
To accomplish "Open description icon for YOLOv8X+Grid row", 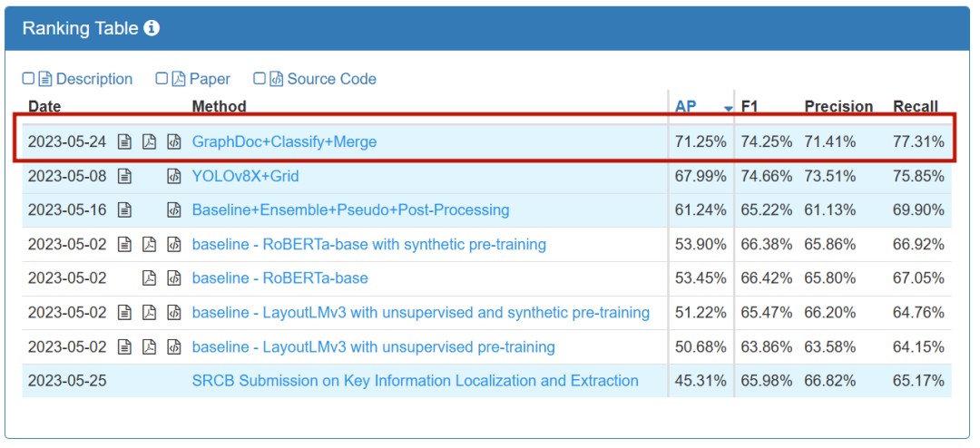I will 125,176.
